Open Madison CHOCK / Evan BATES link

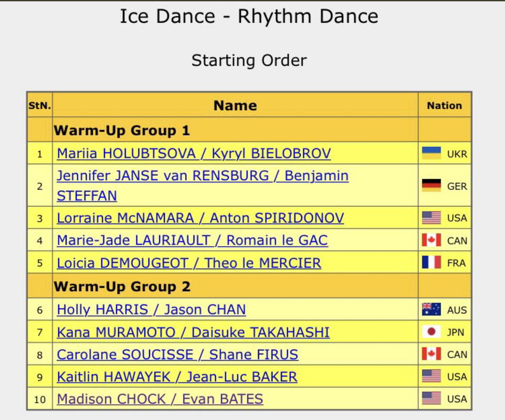coord(160,399)
